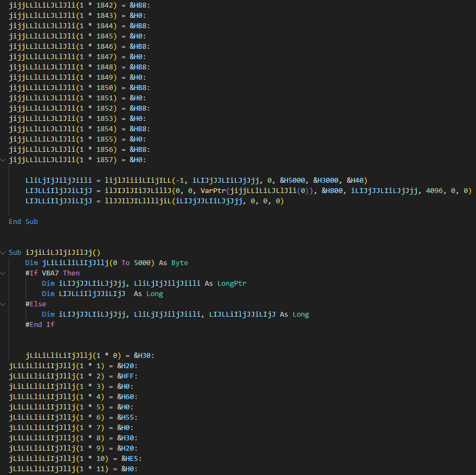
Task: Click the &HB8 value on line 1850
Action: coord(138,88)
